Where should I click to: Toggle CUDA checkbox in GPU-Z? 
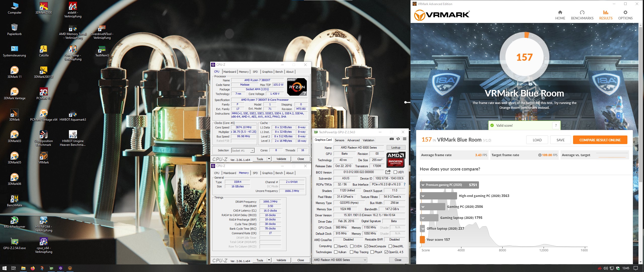pos(352,246)
